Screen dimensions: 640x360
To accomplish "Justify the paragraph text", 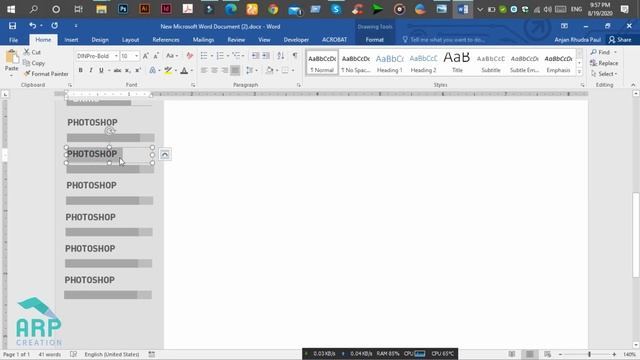I will tap(235, 70).
